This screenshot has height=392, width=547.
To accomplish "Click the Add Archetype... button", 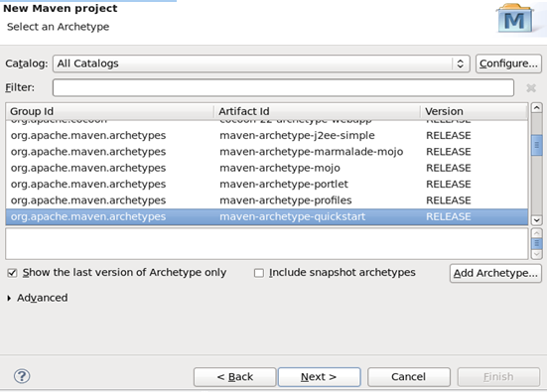I will (495, 273).
